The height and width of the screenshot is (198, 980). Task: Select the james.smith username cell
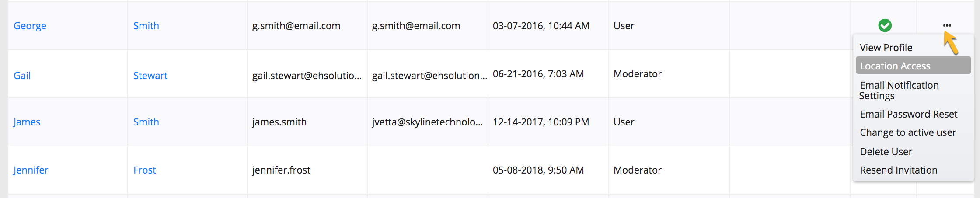coord(279,122)
